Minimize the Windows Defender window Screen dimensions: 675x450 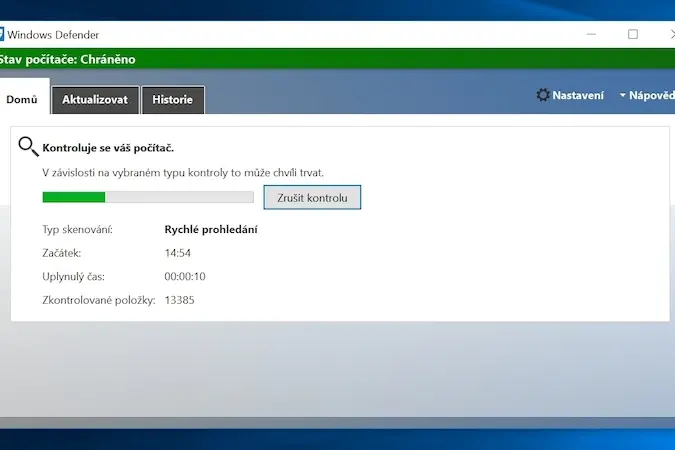[x=591, y=34]
